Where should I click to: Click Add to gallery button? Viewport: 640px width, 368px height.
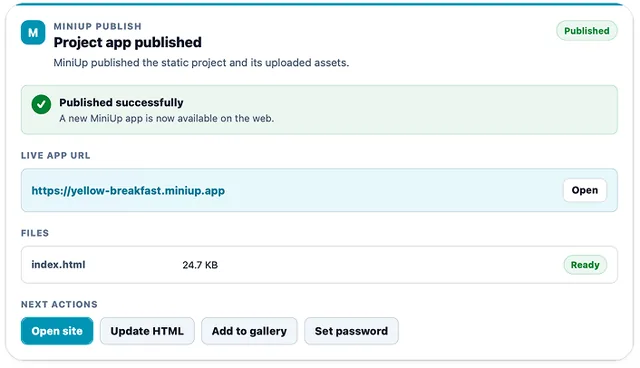pos(249,331)
